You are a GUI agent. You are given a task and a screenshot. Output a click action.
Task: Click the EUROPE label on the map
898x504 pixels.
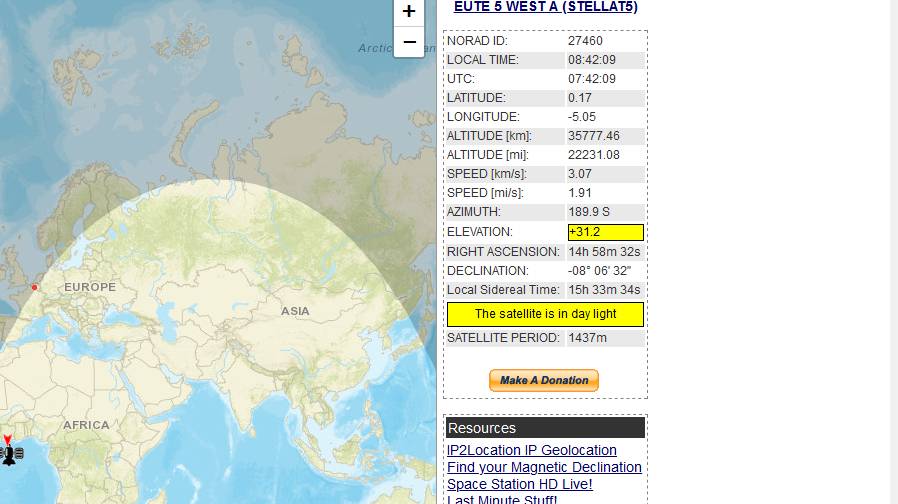pyautogui.click(x=90, y=287)
